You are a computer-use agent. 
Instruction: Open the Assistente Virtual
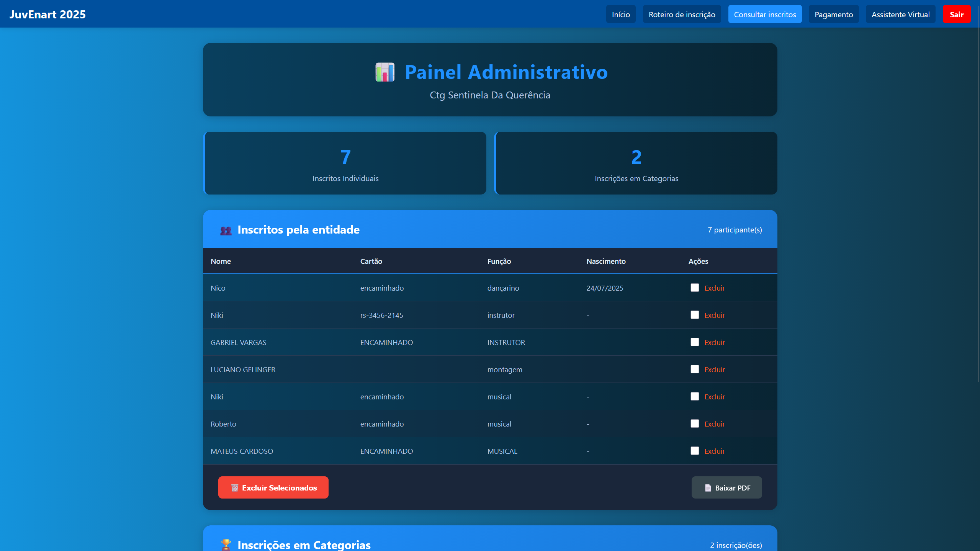pos(900,14)
